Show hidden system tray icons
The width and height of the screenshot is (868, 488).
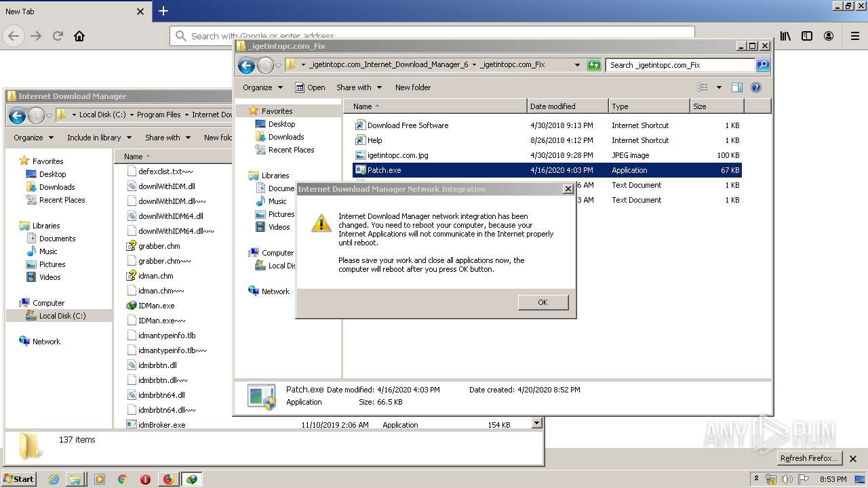point(757,479)
